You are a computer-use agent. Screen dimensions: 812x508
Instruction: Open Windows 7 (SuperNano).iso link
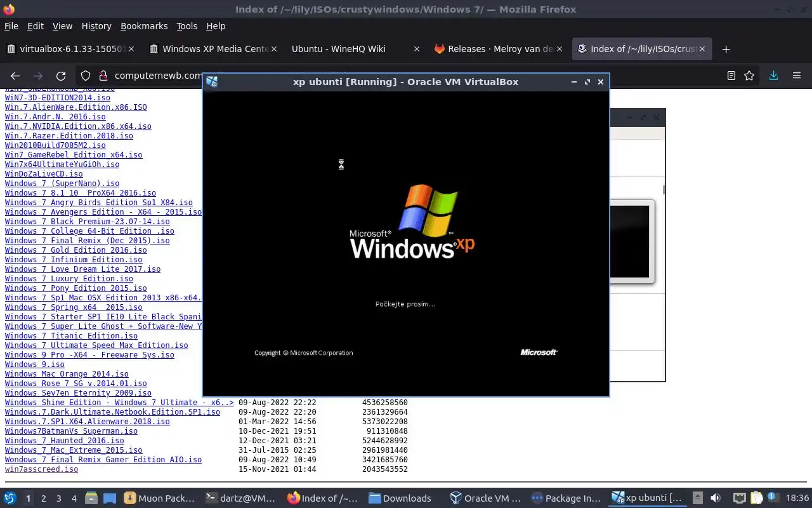coord(62,184)
